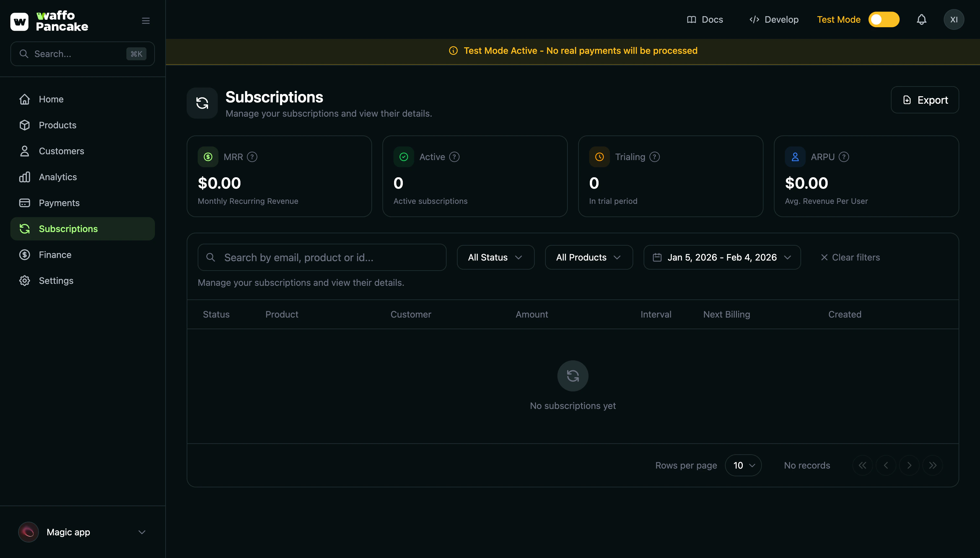The image size is (980, 558).
Task: Open the All Status filter dropdown
Action: (x=495, y=257)
